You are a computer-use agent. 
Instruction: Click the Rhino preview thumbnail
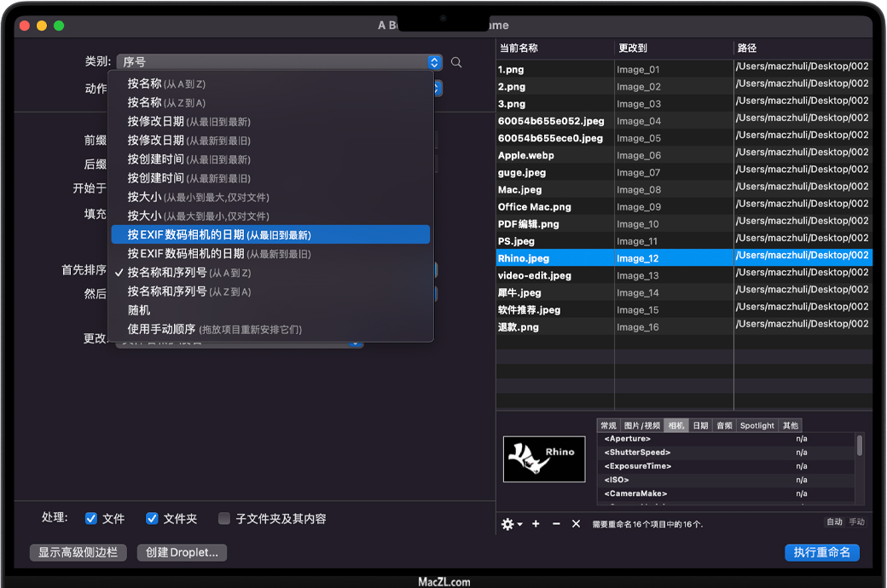[543, 459]
